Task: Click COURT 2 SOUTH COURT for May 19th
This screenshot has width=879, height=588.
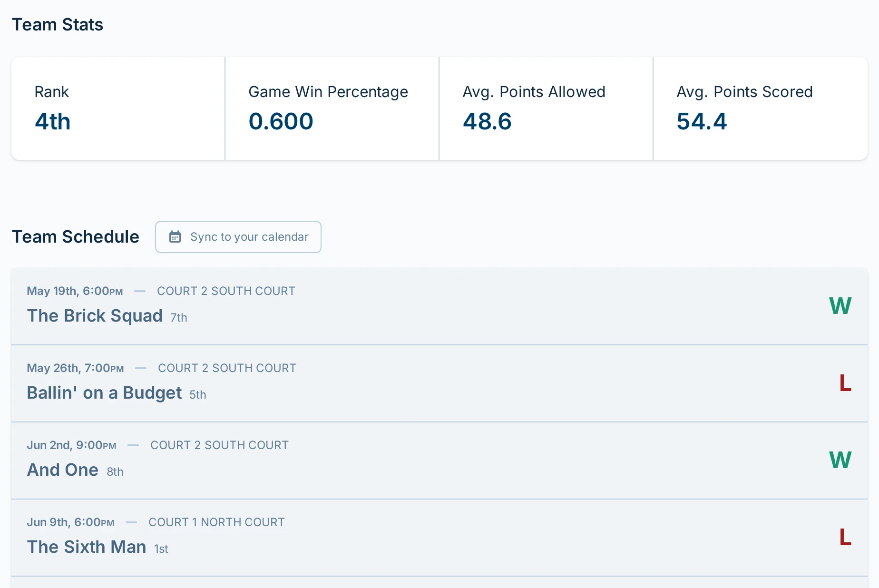Action: pos(226,291)
